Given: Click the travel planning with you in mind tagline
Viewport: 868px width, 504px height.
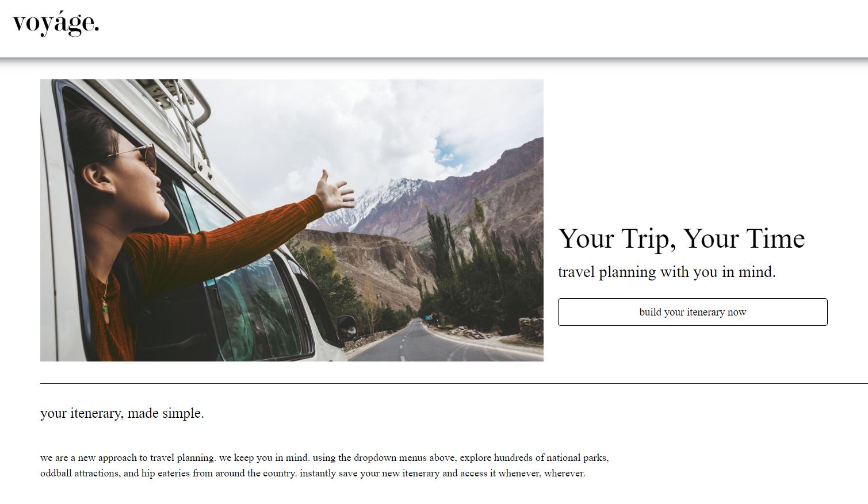Looking at the screenshot, I should 667,272.
